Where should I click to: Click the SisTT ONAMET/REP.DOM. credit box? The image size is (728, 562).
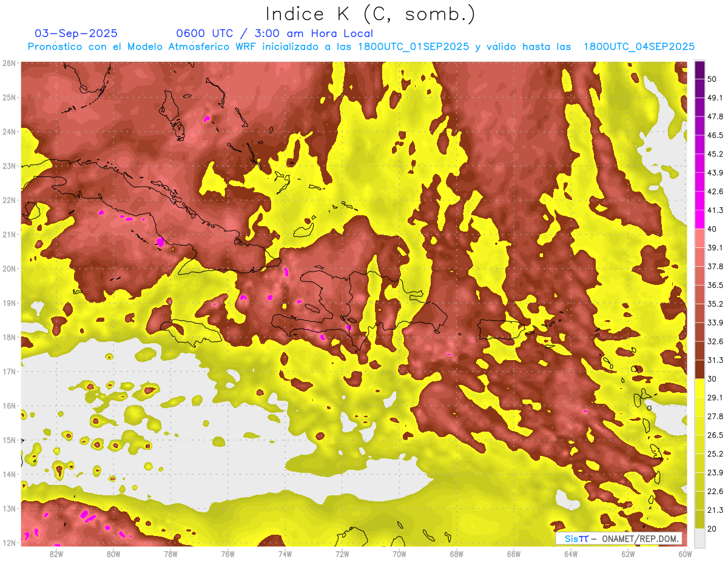(x=618, y=538)
